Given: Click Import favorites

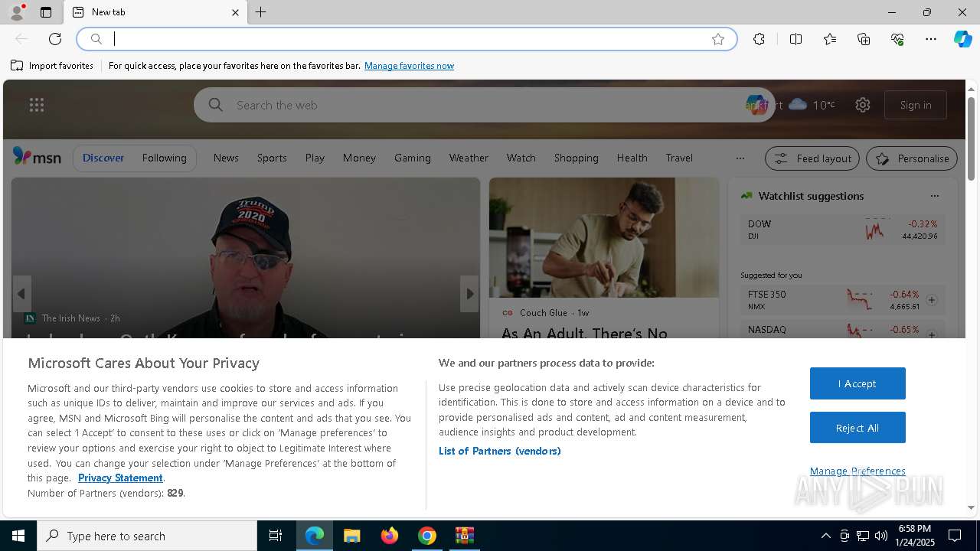Looking at the screenshot, I should (x=52, y=66).
